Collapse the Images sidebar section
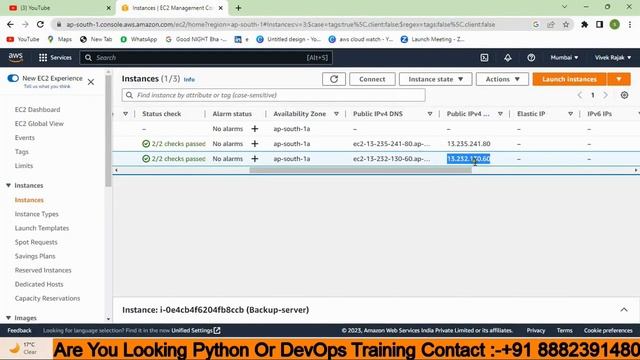640x360 pixels. pyautogui.click(x=8, y=318)
